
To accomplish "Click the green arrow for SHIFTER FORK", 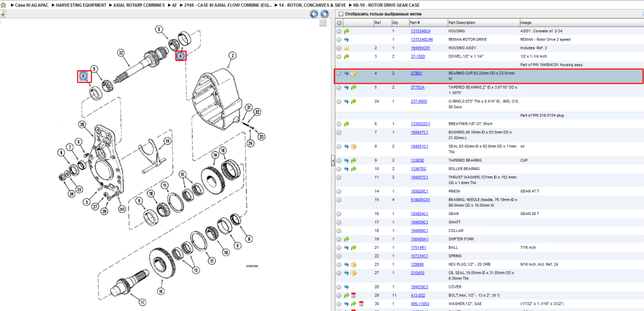I will click(346, 239).
